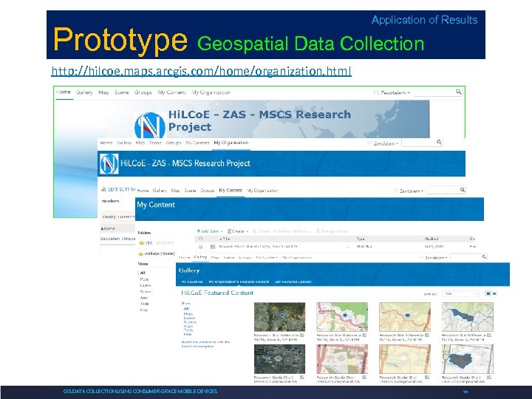This screenshot has width=532, height=399.
Task: Open the Zewdalem dropdown in the Gallery window
Action: pos(436,258)
